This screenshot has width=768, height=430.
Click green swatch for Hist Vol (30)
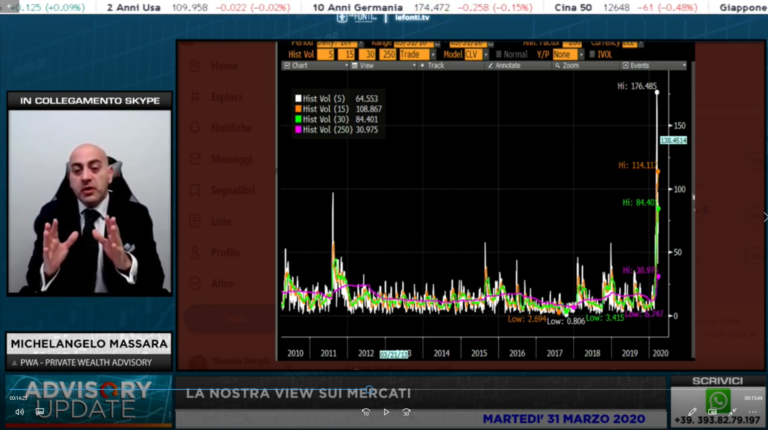(x=298, y=119)
